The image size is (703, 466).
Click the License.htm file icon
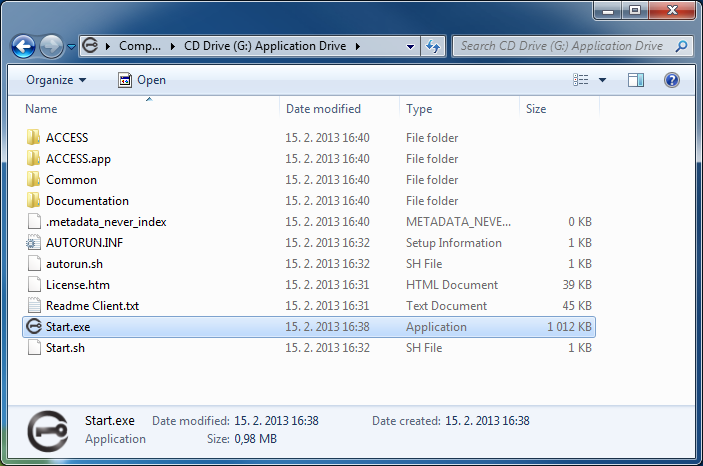(33, 285)
